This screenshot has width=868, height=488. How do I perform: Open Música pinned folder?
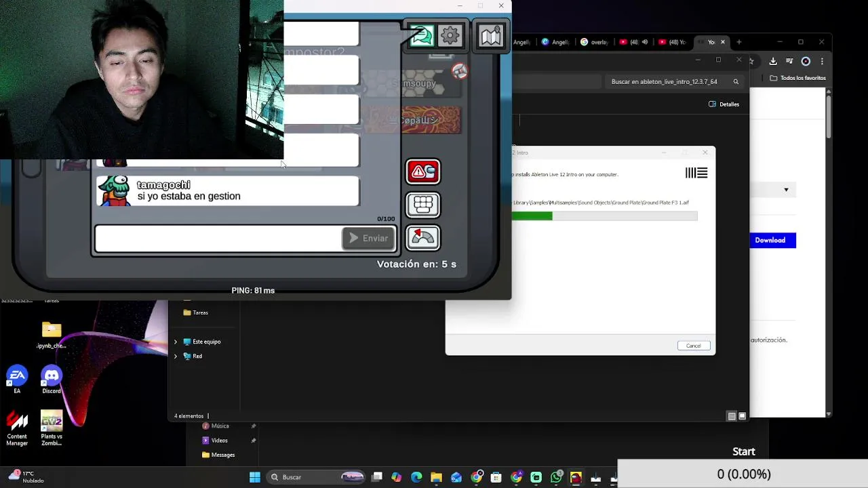point(216,426)
